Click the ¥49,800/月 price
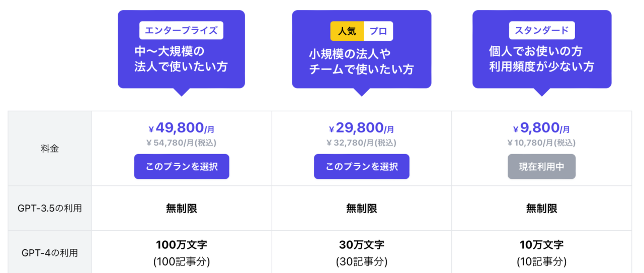Screen dimensions: 644x273 click(181, 128)
